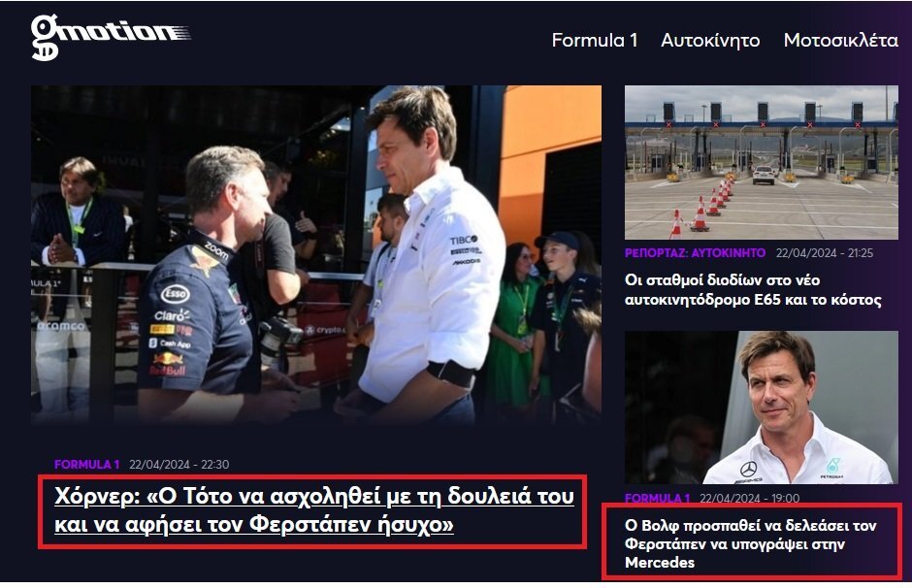
Task: Select Μοτοσικλέτα in the navigation
Action: pyautogui.click(x=840, y=40)
